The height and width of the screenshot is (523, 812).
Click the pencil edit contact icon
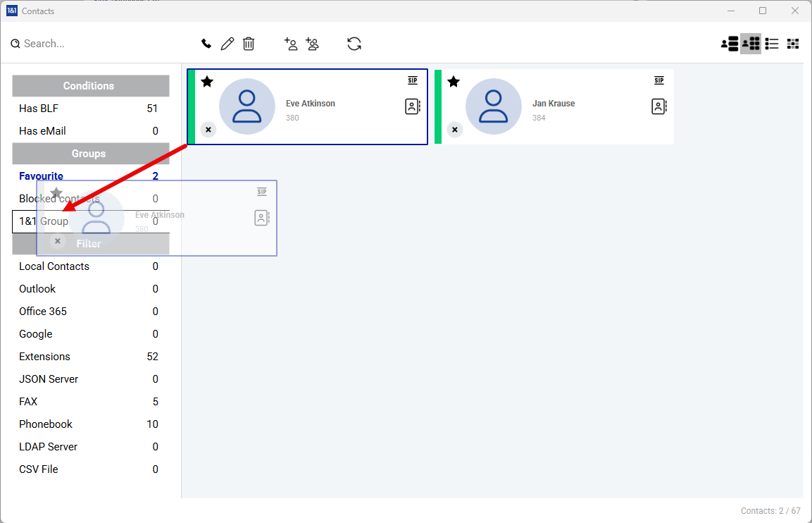pos(227,44)
